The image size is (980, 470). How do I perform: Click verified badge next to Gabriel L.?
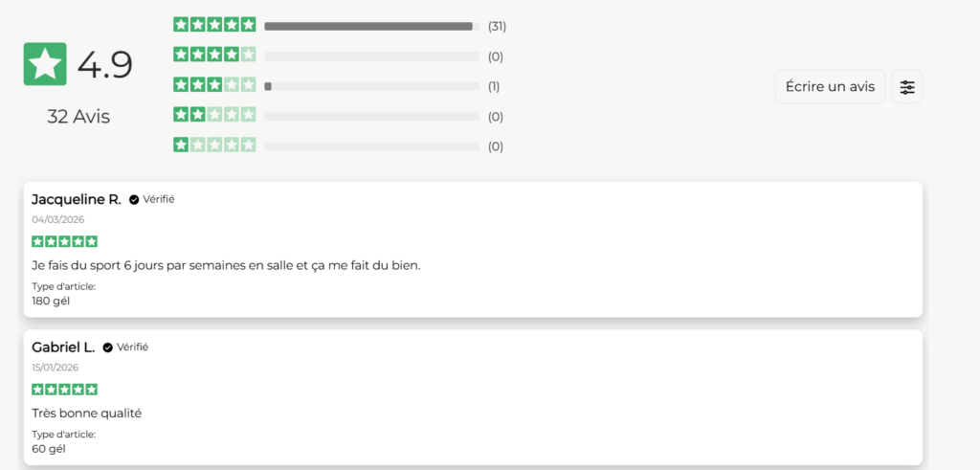(108, 347)
